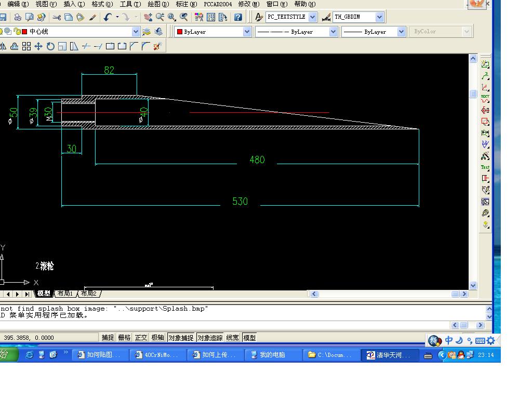Activate the Pan realtime hand tool
This screenshot has height=399, width=532.
coord(148,17)
